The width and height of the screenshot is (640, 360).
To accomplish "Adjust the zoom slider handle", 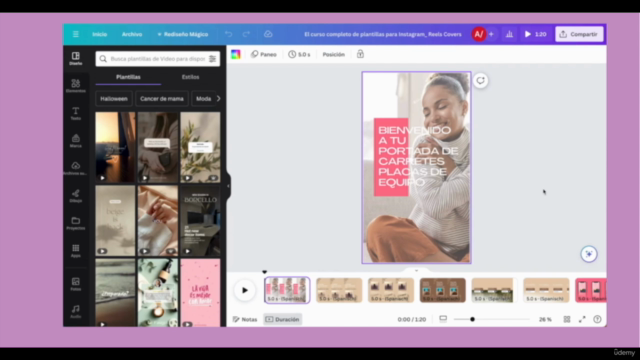I will pos(472,319).
